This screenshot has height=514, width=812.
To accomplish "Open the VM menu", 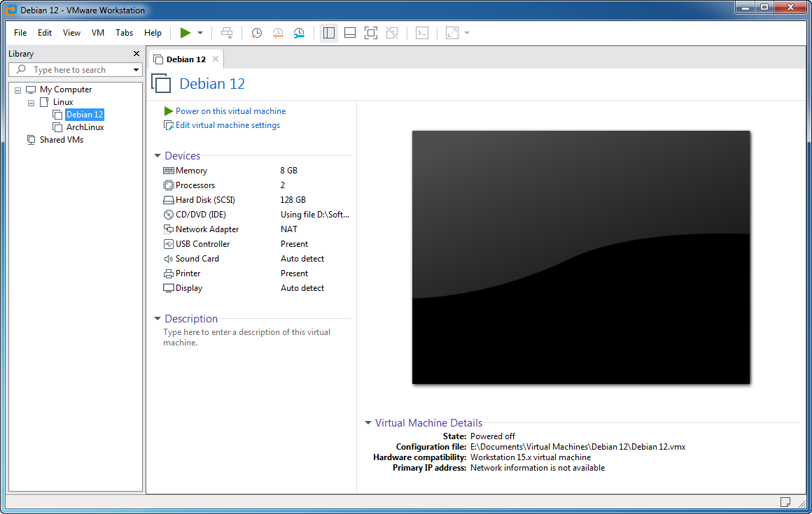I will [98, 33].
